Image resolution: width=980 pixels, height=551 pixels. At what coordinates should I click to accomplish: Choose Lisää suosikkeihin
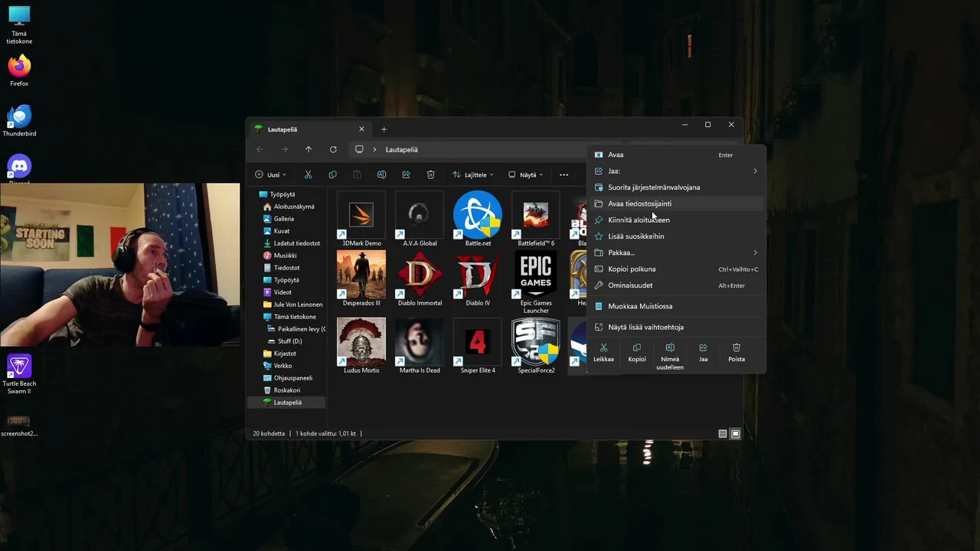678,236
